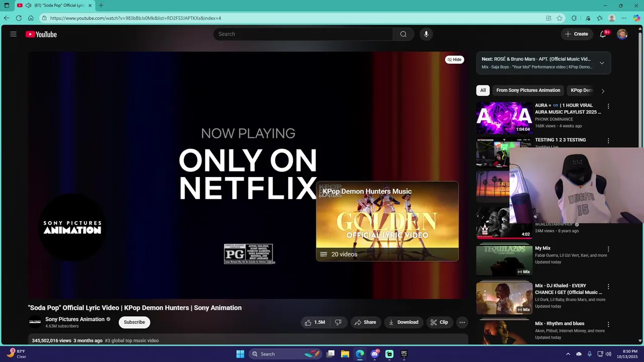Switch to the Soda Pop browser tab
Viewport: 644px width, 362px height.
click(54, 6)
